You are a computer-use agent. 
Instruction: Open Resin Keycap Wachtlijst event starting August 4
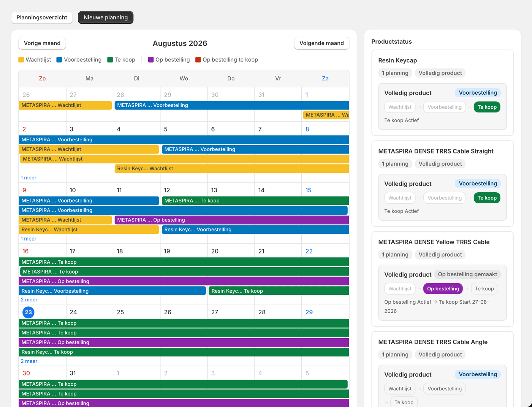[232, 169]
